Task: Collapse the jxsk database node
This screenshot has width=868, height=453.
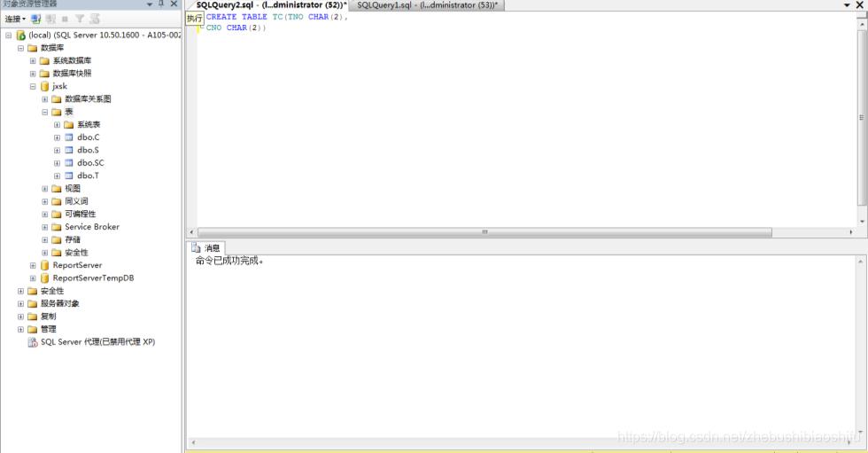Action: click(x=33, y=86)
